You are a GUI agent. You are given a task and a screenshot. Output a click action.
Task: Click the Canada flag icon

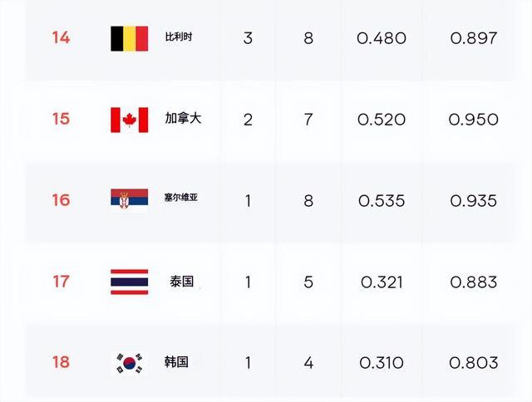pyautogui.click(x=130, y=120)
